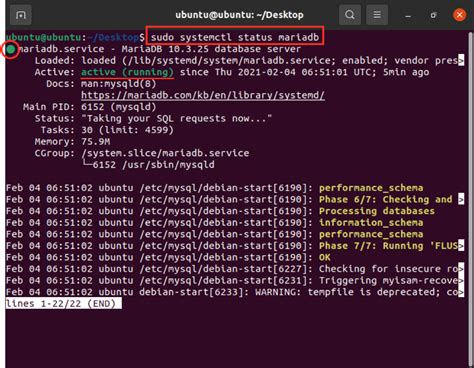Click the terminal title ubuntu@ubuntu: ~/Desktop
The height and width of the screenshot is (368, 474).
coord(239,15)
